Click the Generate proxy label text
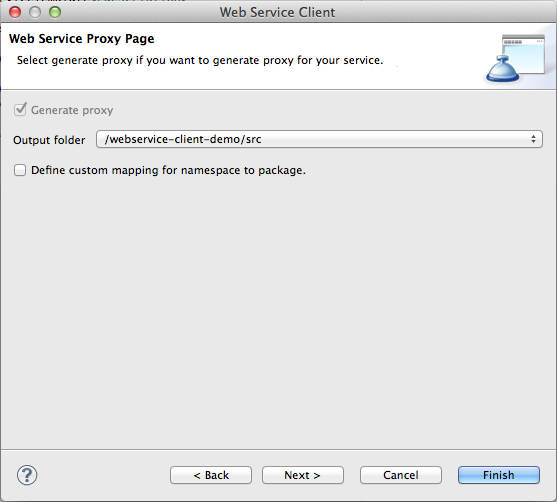Screen dimensions: 557x502 (72, 110)
